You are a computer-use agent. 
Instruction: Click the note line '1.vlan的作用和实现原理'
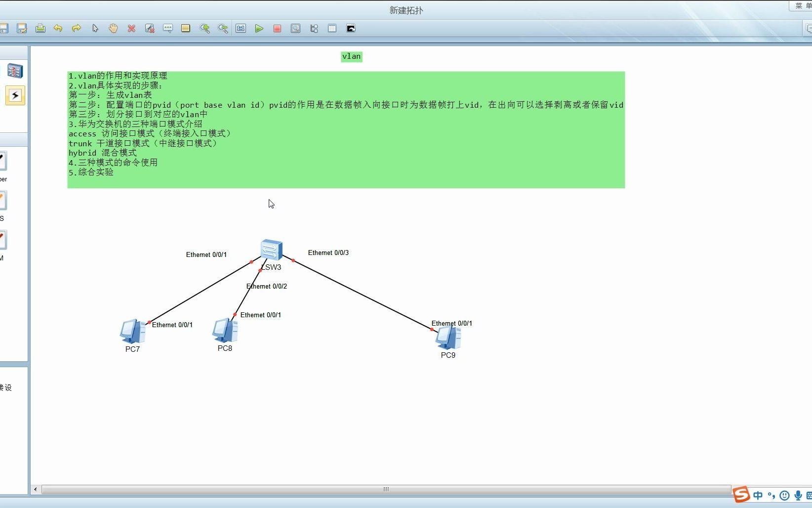click(x=118, y=76)
